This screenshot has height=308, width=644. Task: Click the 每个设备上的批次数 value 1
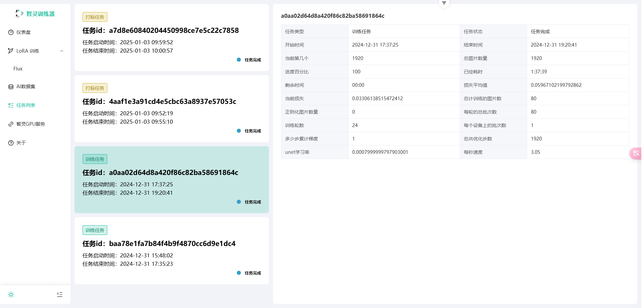pyautogui.click(x=532, y=125)
